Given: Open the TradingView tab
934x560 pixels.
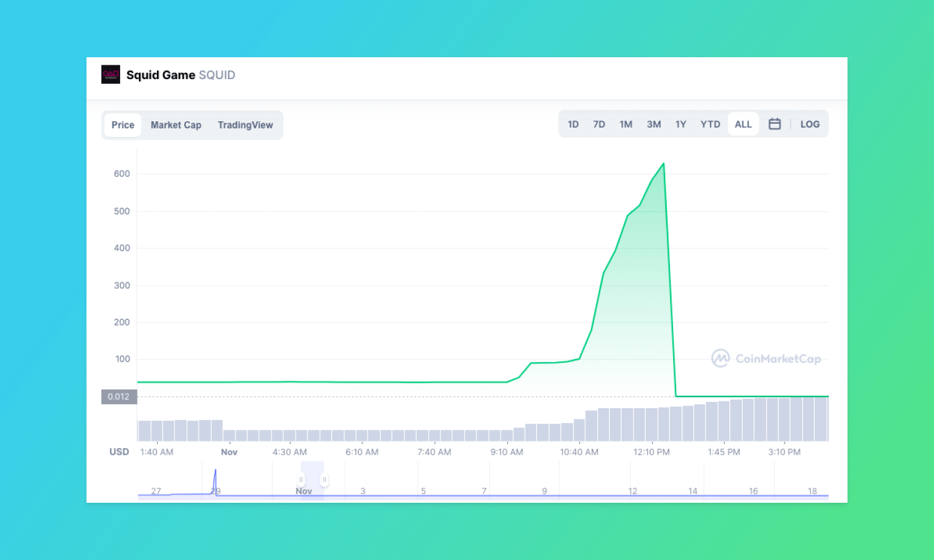Looking at the screenshot, I should (245, 125).
